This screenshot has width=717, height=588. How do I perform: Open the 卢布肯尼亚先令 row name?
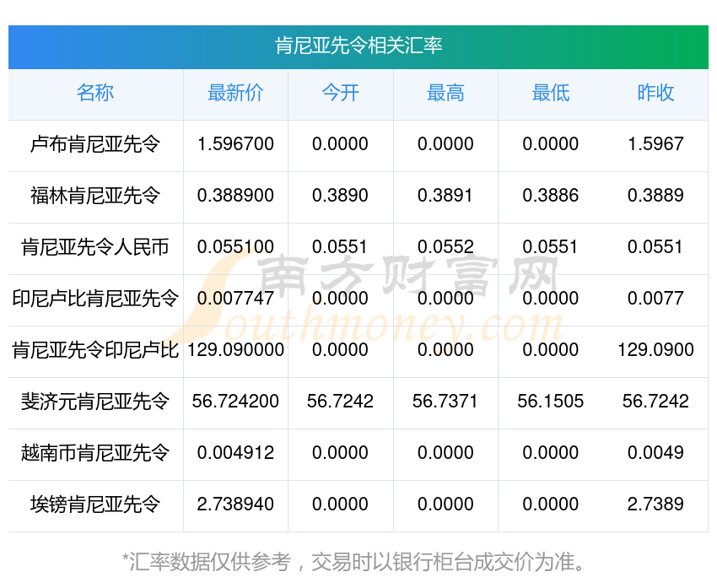point(95,144)
